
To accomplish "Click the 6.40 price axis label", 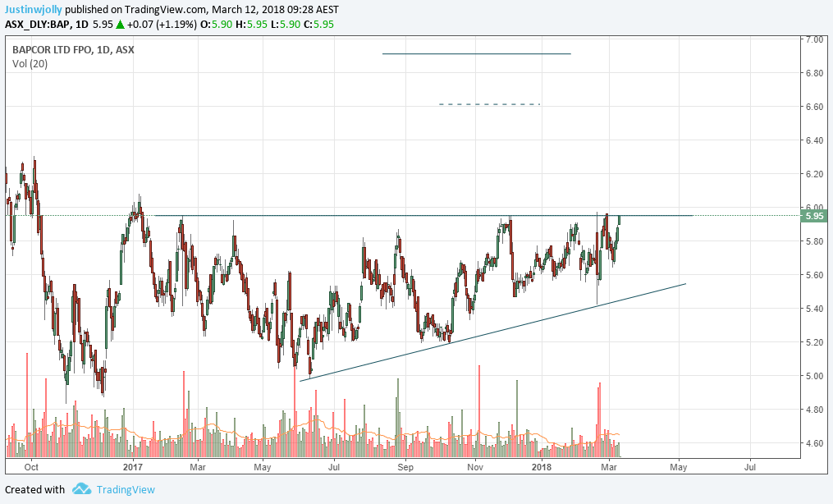I will [814, 140].
